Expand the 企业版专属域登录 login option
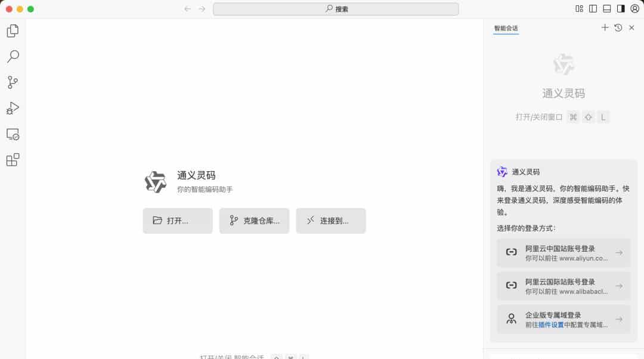644x359 pixels. [563, 319]
